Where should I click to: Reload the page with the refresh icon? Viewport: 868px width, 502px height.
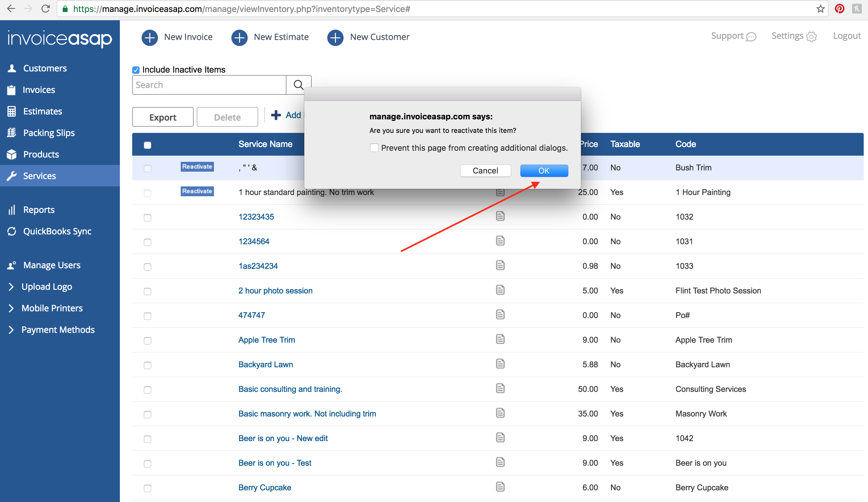point(45,9)
